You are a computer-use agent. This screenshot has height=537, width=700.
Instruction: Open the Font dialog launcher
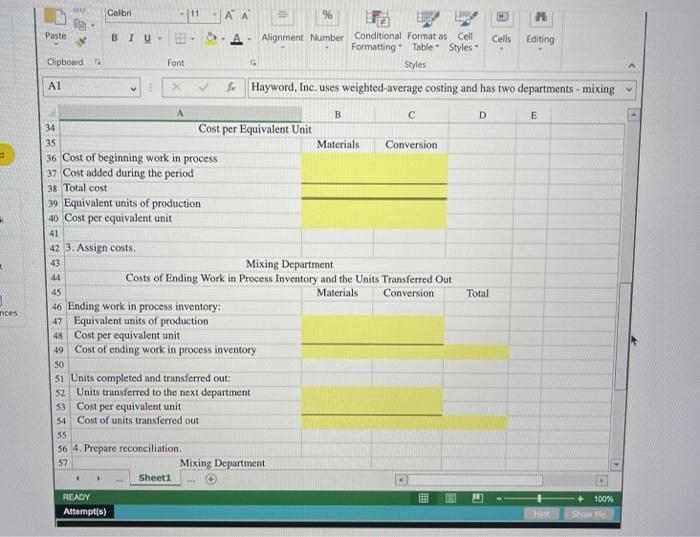(x=253, y=63)
